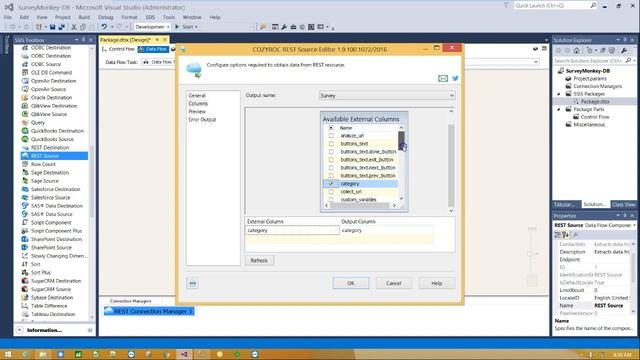
Task: Select REST Destination in the SSIS Toolbox
Action: pyautogui.click(x=50, y=147)
